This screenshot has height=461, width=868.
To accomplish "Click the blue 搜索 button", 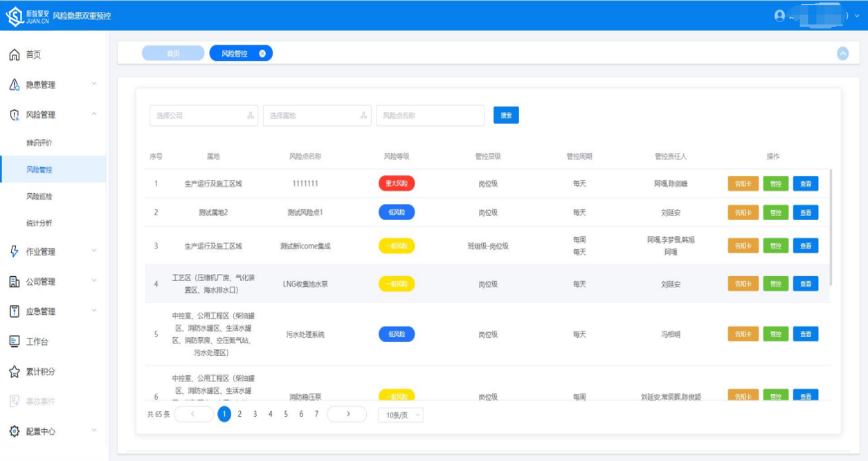I will [x=506, y=116].
